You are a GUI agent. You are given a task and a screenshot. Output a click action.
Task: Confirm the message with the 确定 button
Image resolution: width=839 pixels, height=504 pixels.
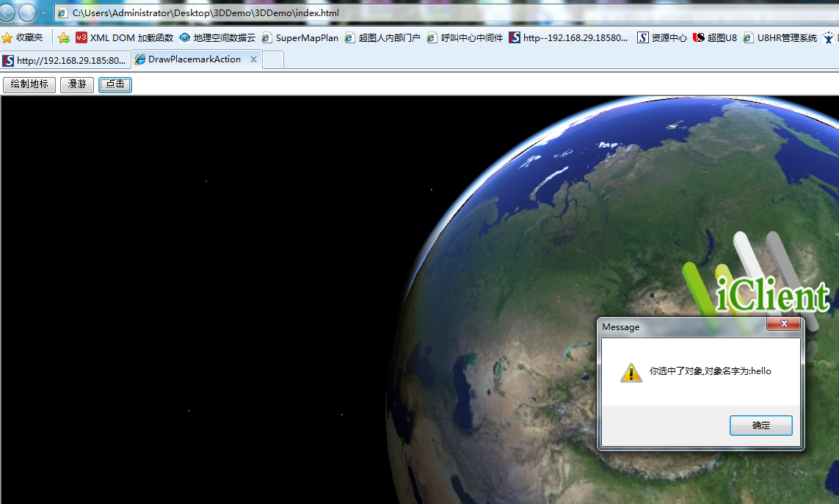[x=761, y=426]
